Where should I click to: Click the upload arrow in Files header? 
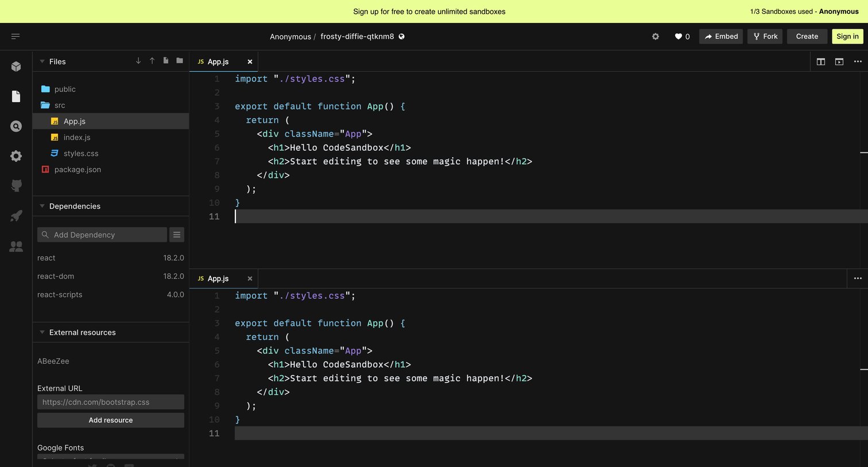tap(152, 61)
